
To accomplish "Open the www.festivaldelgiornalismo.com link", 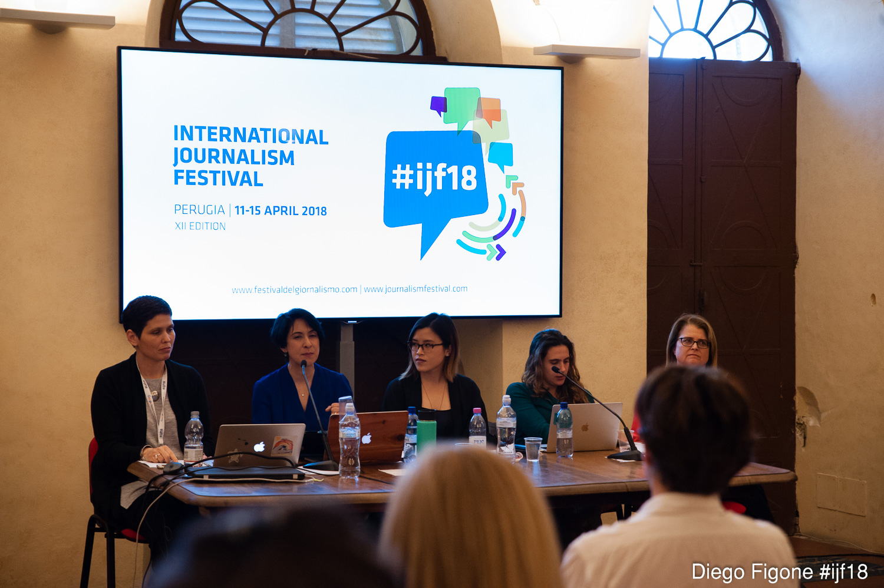I will (295, 289).
